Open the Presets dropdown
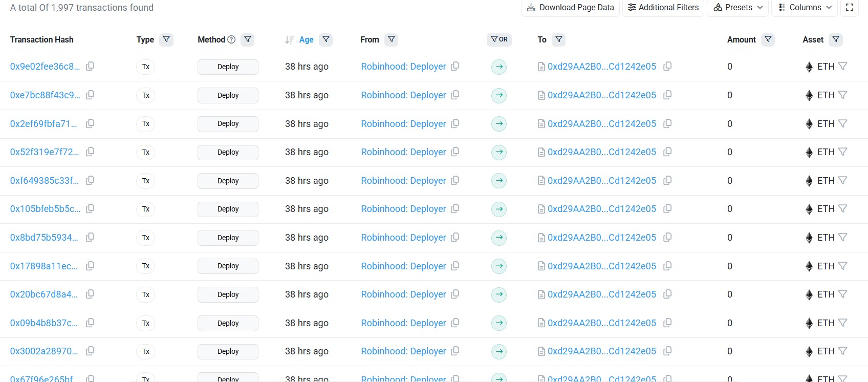The width and height of the screenshot is (868, 382). [738, 8]
